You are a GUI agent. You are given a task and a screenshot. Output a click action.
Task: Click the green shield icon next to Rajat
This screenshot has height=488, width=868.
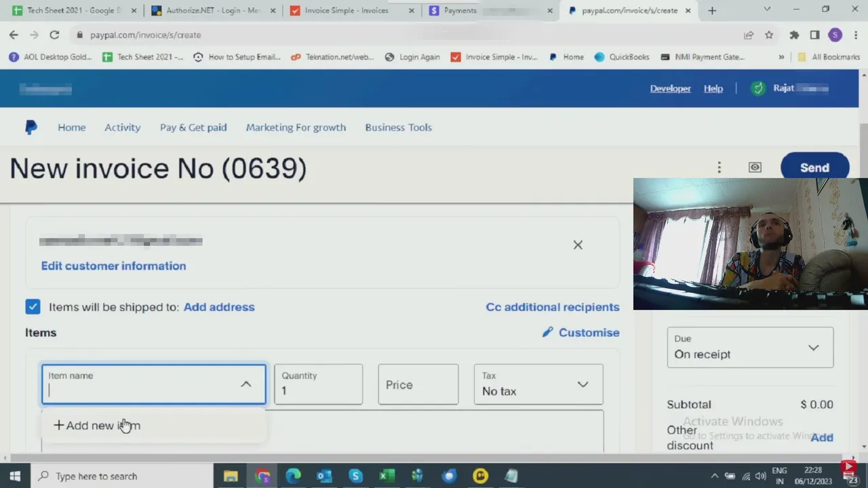pos(758,88)
